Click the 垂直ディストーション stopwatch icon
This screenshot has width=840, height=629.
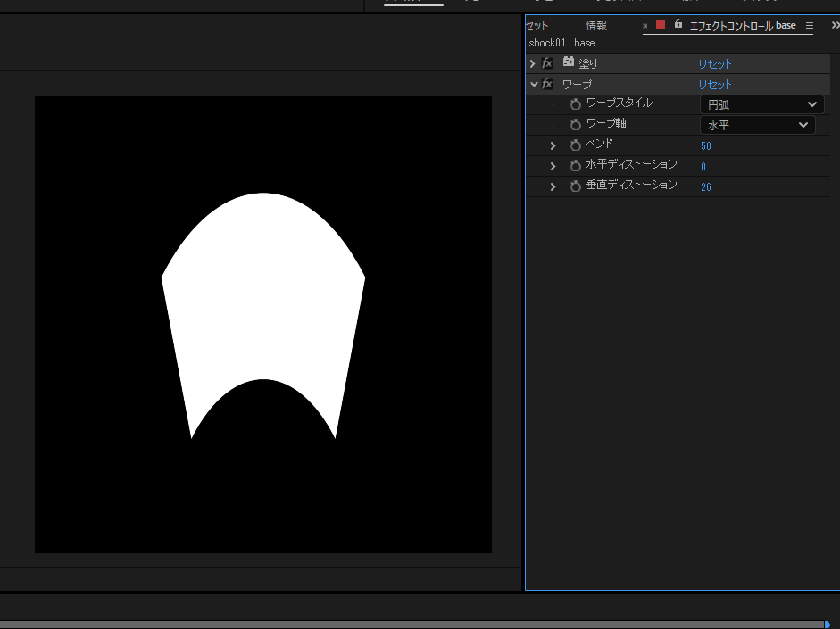pos(576,186)
